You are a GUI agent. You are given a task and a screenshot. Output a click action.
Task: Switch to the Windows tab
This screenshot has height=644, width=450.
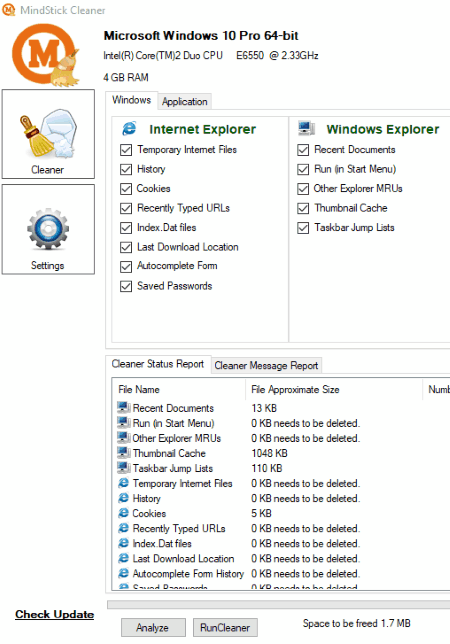[x=131, y=100]
